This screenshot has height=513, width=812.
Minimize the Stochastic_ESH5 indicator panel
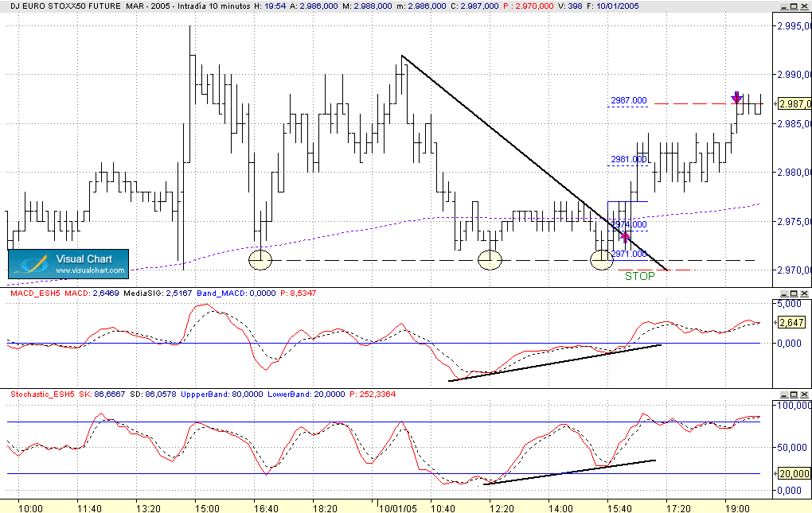[784, 394]
